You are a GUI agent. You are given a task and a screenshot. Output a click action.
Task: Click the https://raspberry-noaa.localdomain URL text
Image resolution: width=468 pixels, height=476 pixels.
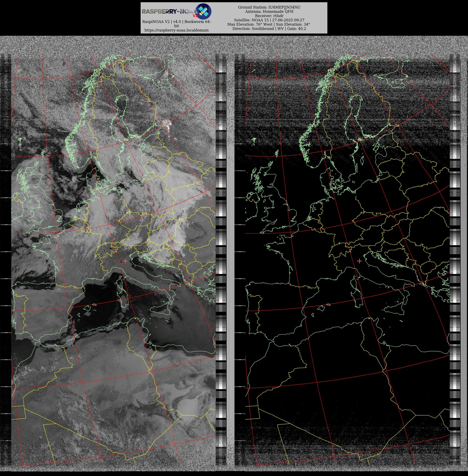click(176, 30)
